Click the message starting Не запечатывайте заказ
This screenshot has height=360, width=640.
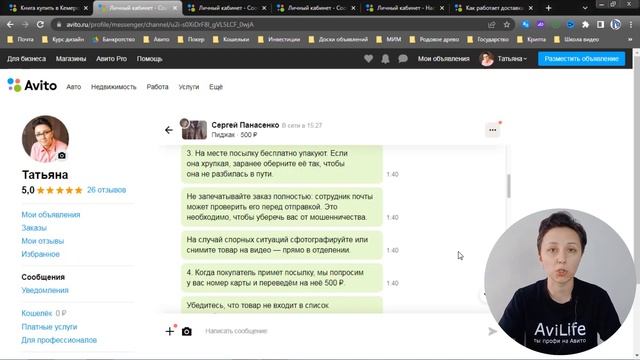(282, 207)
